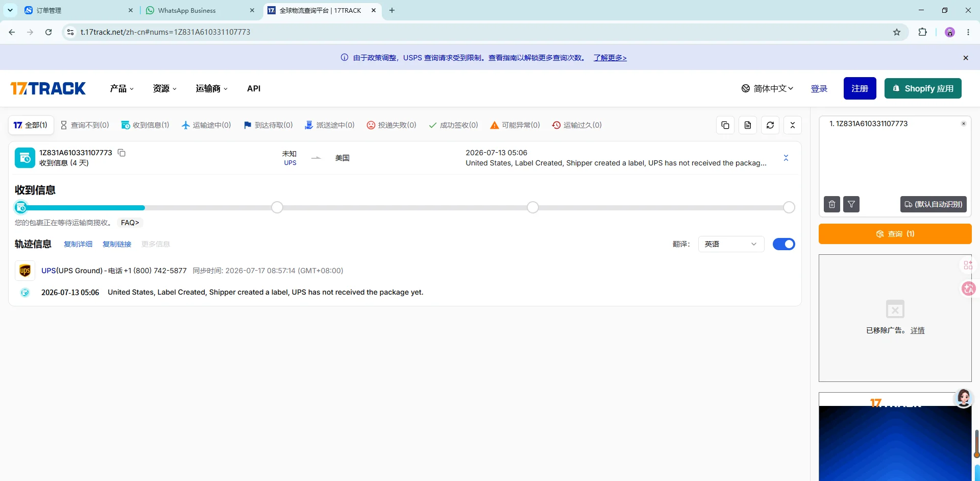This screenshot has width=980, height=481.
Task: Click 复制详细 link
Action: point(78,244)
